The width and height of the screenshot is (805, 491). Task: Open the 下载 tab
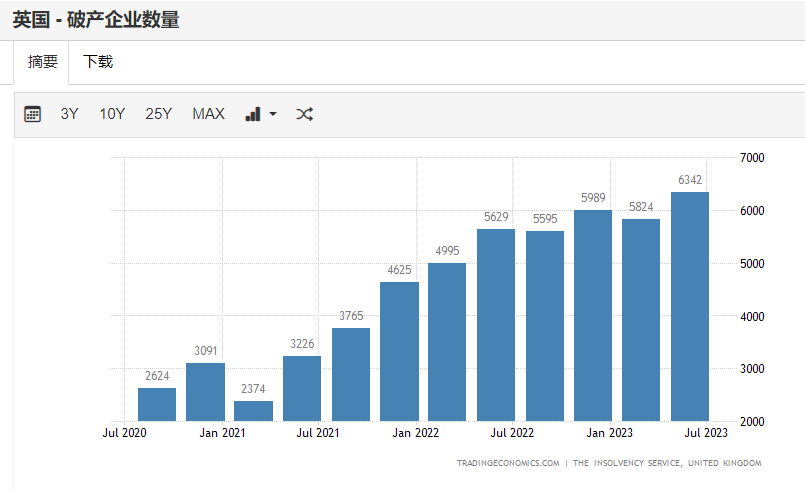point(98,62)
